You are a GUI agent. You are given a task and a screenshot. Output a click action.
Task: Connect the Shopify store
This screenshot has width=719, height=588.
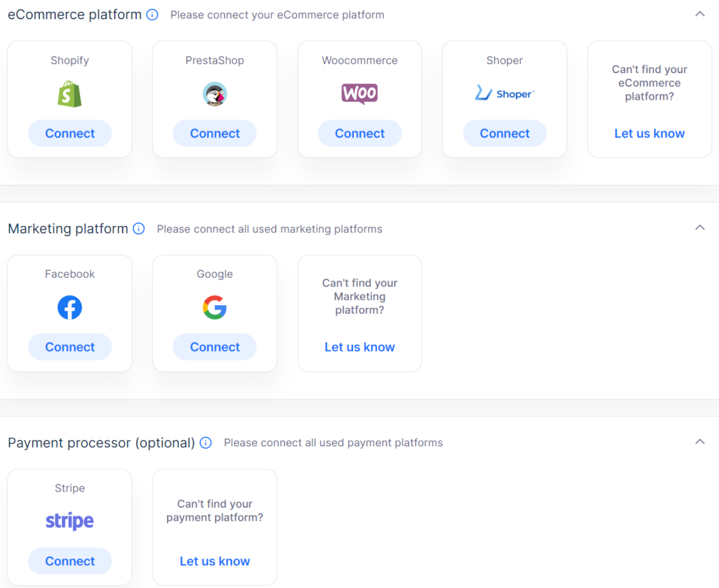click(70, 133)
